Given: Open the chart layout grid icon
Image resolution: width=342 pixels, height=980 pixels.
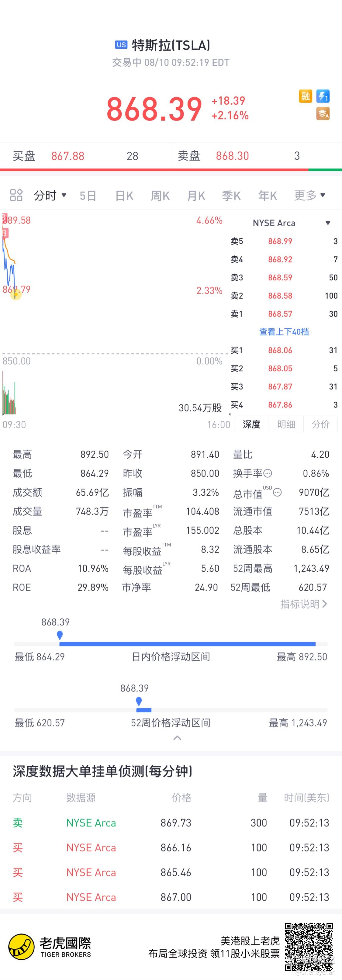Looking at the screenshot, I should click(16, 195).
